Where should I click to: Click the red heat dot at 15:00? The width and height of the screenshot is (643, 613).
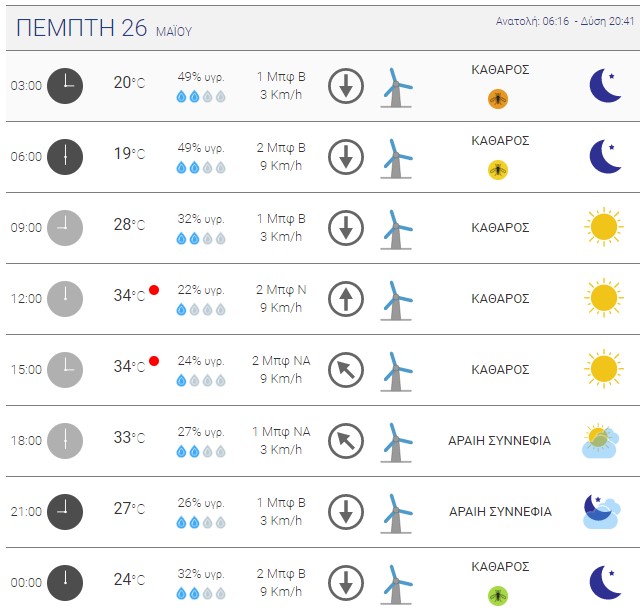coord(154,361)
